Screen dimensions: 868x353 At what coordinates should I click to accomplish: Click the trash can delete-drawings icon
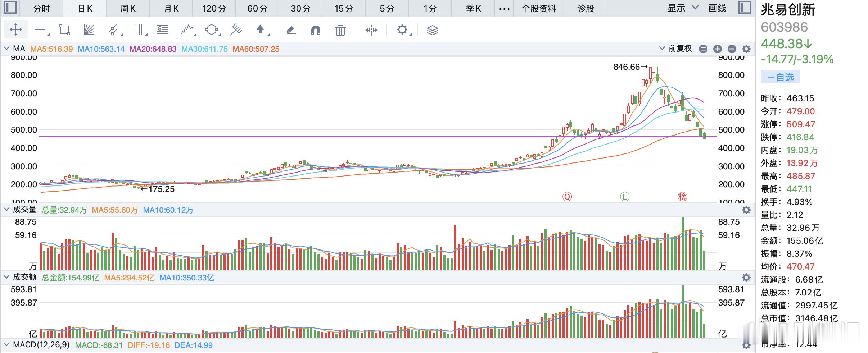point(340,30)
